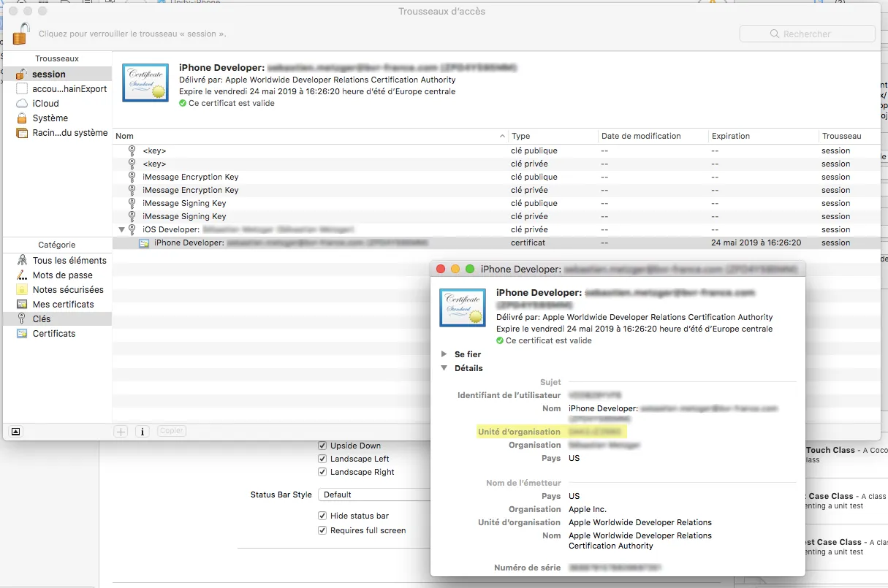
Task: Click the Numéro de série label in the dialog
Action: [528, 568]
